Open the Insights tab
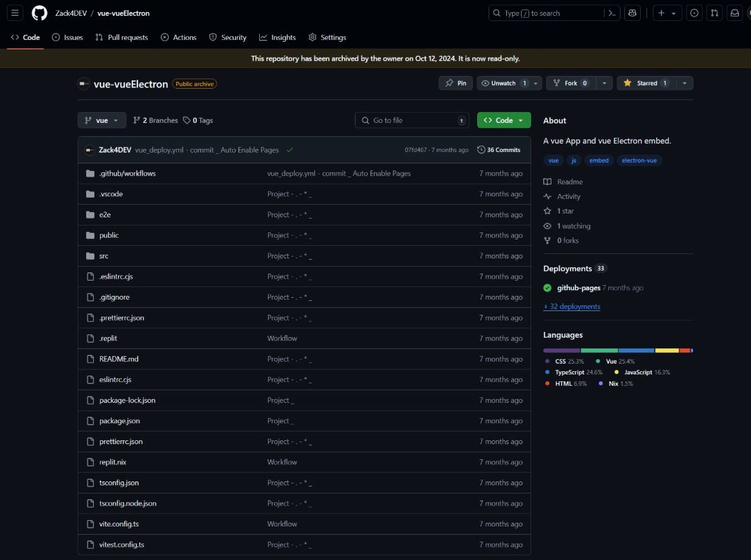Image resolution: width=751 pixels, height=560 pixels. (x=278, y=37)
